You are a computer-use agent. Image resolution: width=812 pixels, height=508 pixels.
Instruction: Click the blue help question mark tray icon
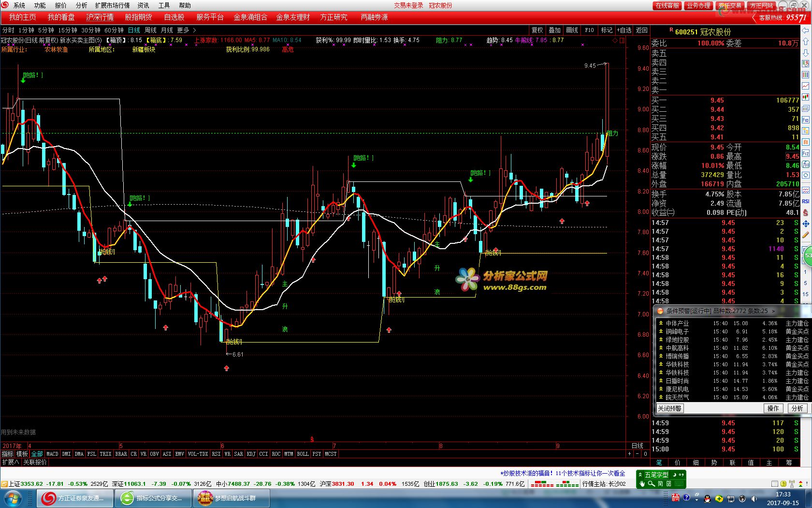pyautogui.click(x=686, y=497)
